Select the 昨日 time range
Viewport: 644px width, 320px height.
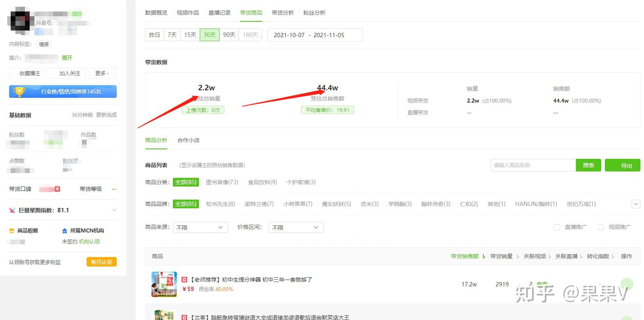pos(155,35)
